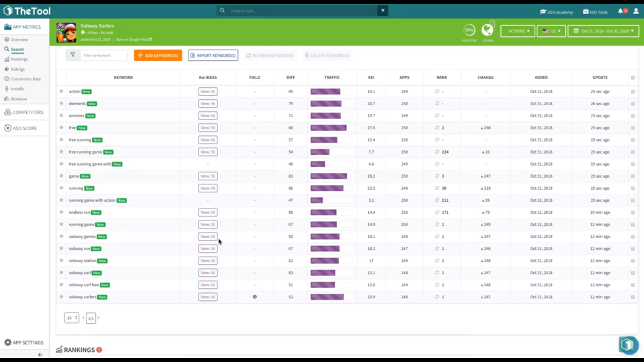The image size is (644, 362).
Task: Collapse the sidebar with the arrow icon
Action: point(40,355)
